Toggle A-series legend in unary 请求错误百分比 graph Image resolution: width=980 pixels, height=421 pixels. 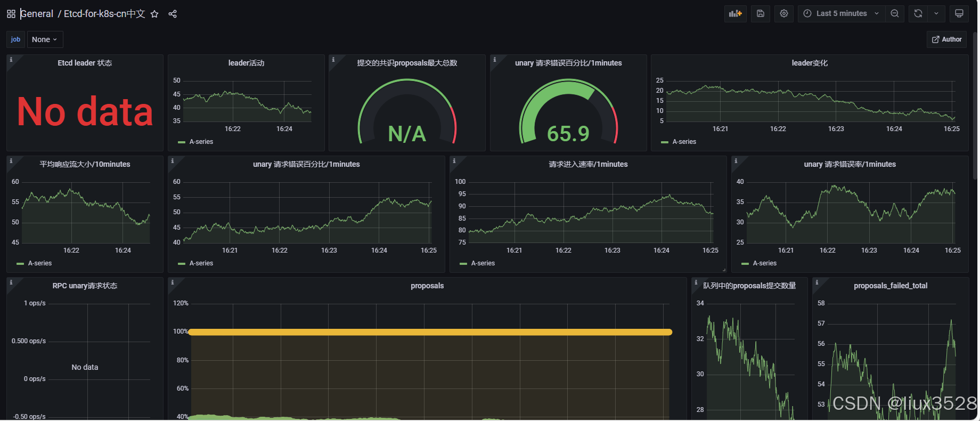coord(201,263)
